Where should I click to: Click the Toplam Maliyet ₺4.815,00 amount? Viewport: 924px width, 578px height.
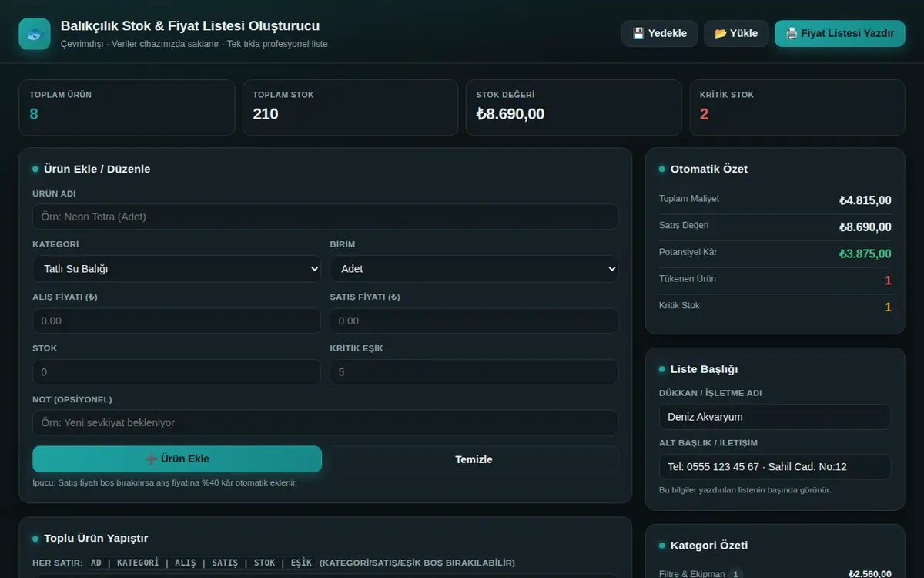(x=865, y=200)
